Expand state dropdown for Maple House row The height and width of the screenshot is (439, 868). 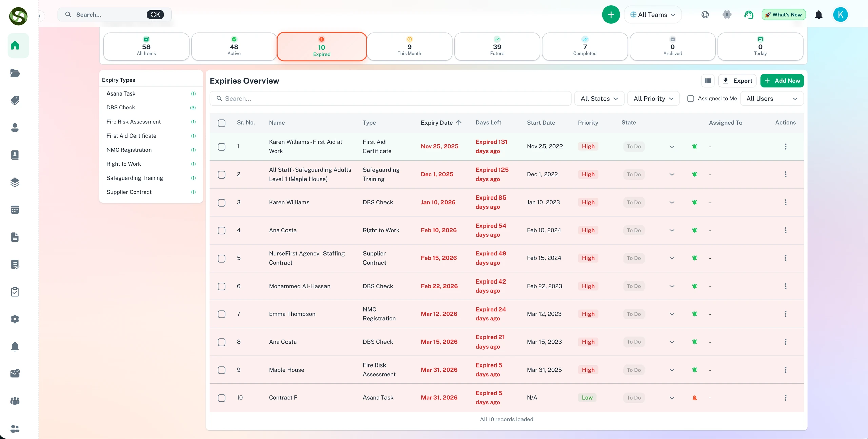point(672,370)
